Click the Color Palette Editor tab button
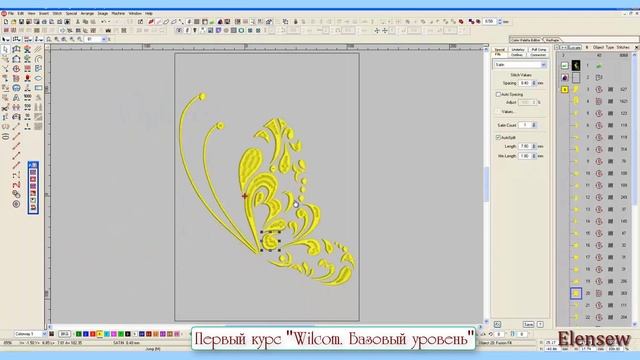Image resolution: width=640 pixels, height=360 pixels. tap(525, 40)
